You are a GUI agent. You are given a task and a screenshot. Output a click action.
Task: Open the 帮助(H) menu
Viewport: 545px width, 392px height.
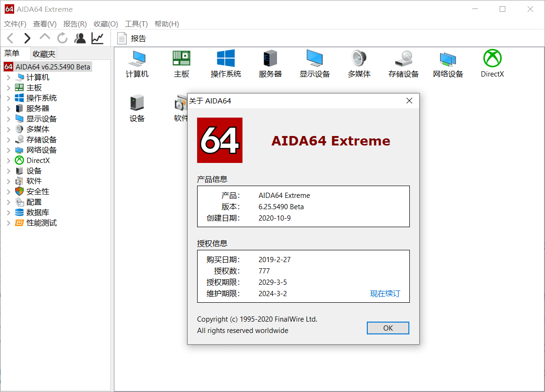[x=167, y=24]
